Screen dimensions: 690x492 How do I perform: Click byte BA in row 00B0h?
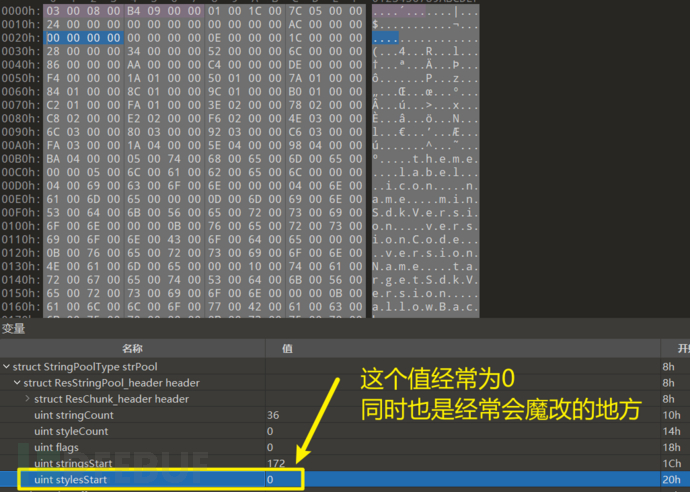pyautogui.click(x=53, y=159)
